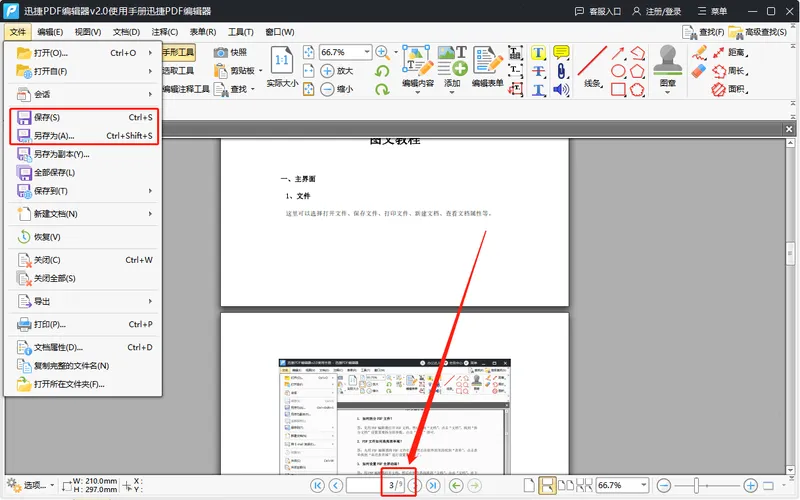Click Customer Service (客服入口) link
This screenshot has height=500, width=800.
click(x=598, y=11)
